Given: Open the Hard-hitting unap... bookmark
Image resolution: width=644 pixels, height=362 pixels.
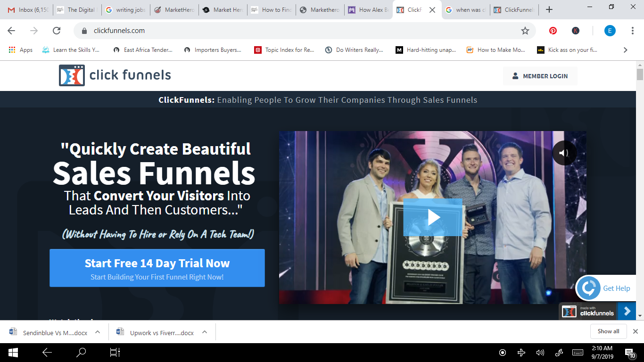Looking at the screenshot, I should pyautogui.click(x=426, y=50).
